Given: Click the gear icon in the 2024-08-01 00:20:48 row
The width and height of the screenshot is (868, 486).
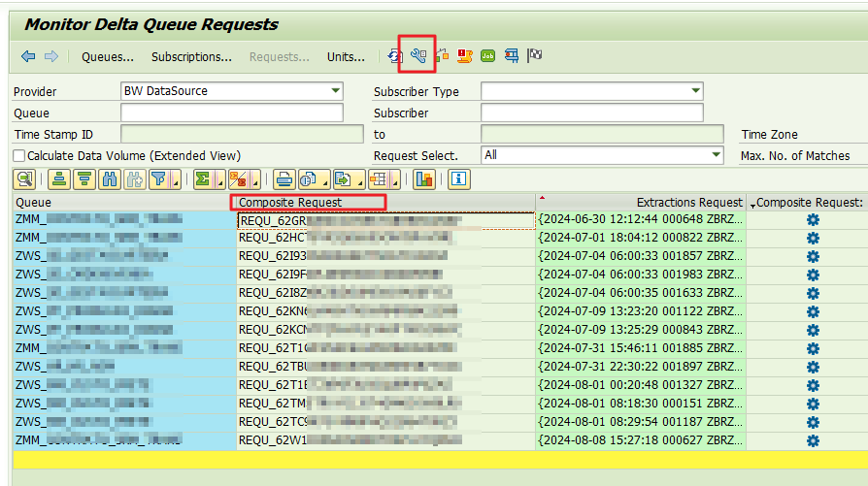Looking at the screenshot, I should [813, 385].
